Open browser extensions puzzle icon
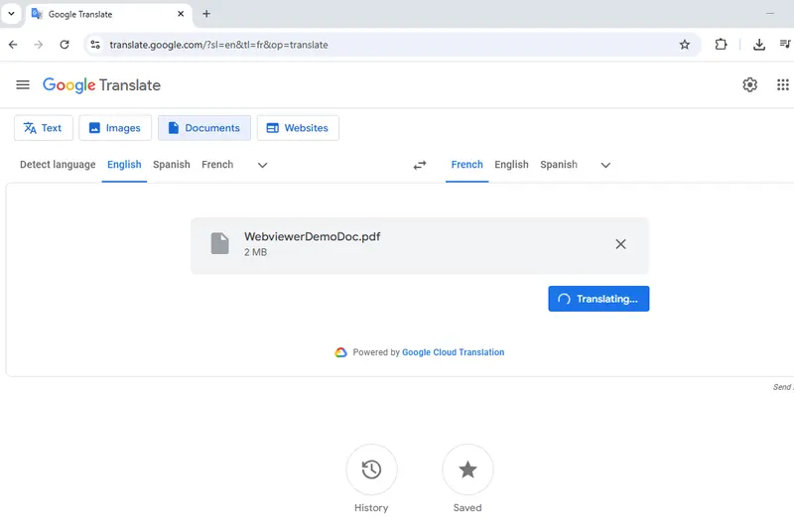This screenshot has height=532, width=794. (x=721, y=45)
